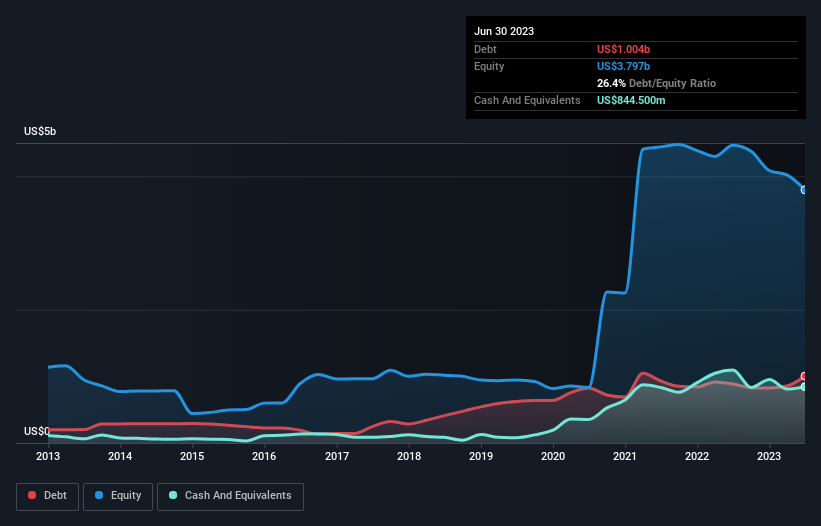Click the US$844.500m cash value
This screenshot has width=821, height=526.
click(x=631, y=100)
